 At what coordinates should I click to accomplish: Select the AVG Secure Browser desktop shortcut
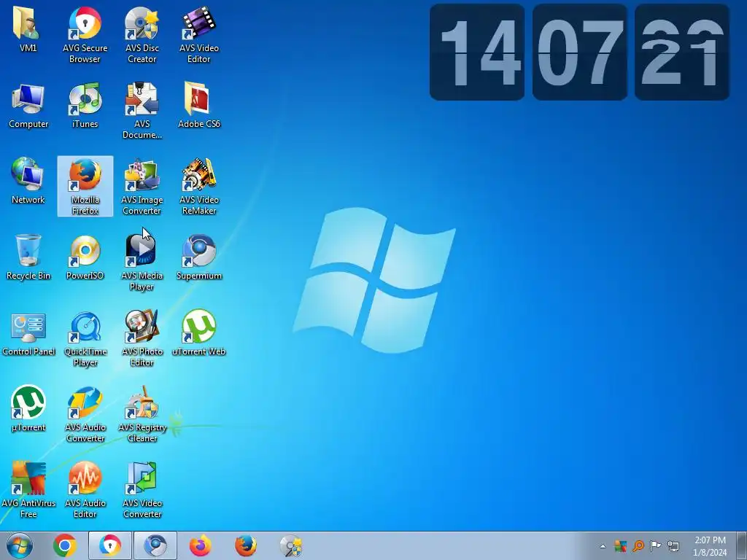click(x=85, y=34)
